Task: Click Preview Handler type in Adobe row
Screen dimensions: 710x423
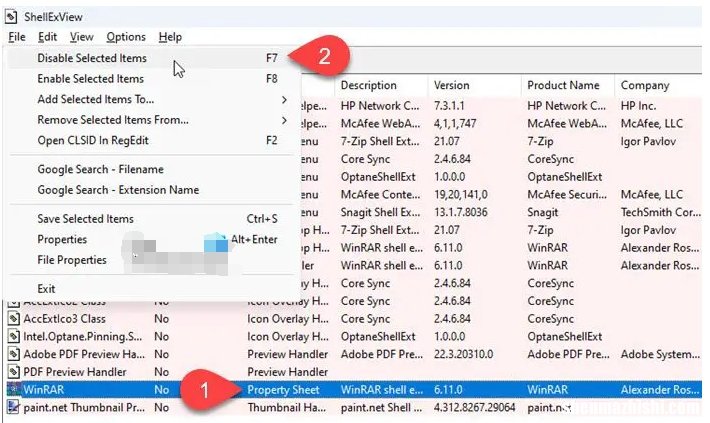Action: [288, 354]
